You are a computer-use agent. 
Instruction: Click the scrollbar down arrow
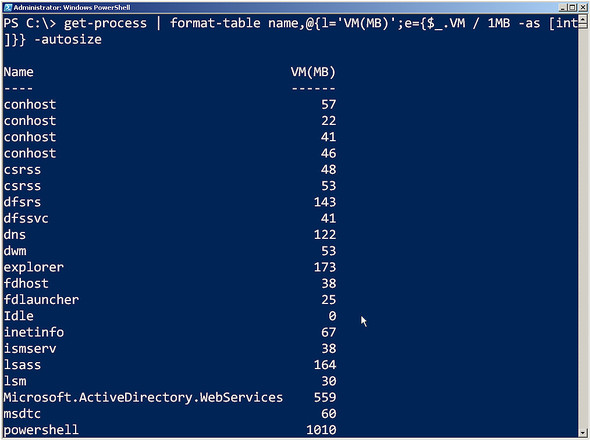[x=583, y=432]
